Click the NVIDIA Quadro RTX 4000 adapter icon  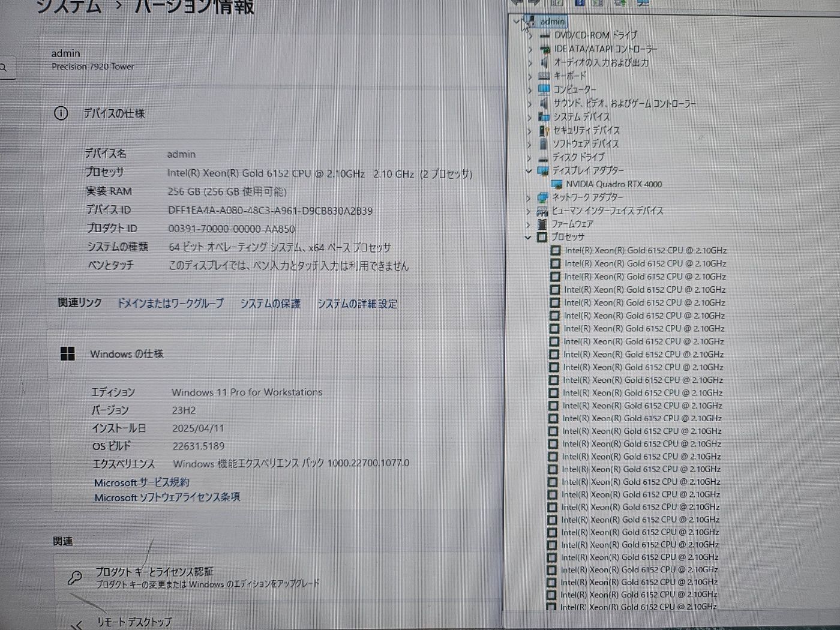tap(556, 184)
